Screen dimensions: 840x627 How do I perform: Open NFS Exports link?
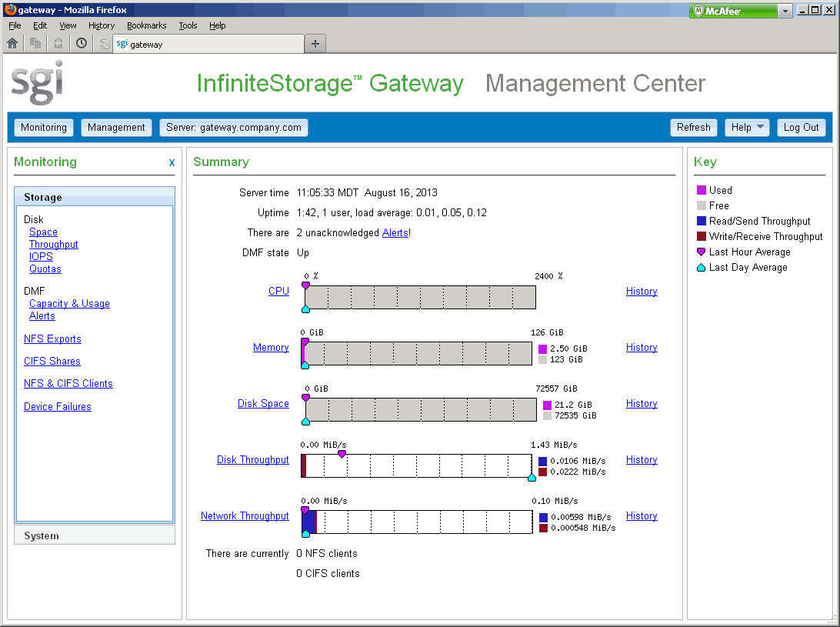click(x=52, y=339)
